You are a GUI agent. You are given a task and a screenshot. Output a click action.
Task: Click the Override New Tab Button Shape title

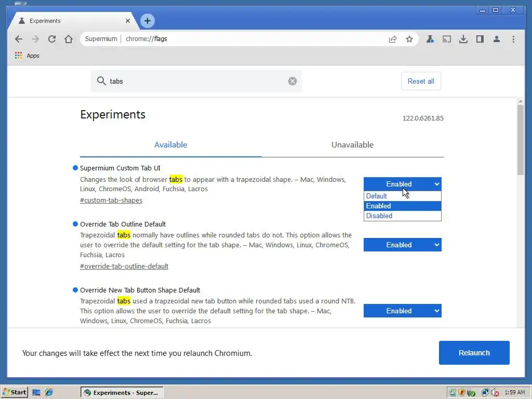[140, 290]
